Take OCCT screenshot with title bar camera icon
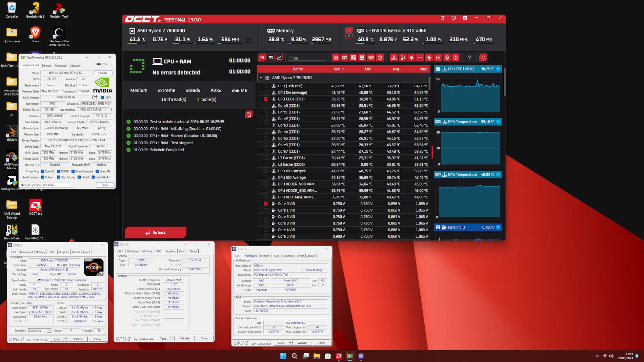 click(x=465, y=18)
